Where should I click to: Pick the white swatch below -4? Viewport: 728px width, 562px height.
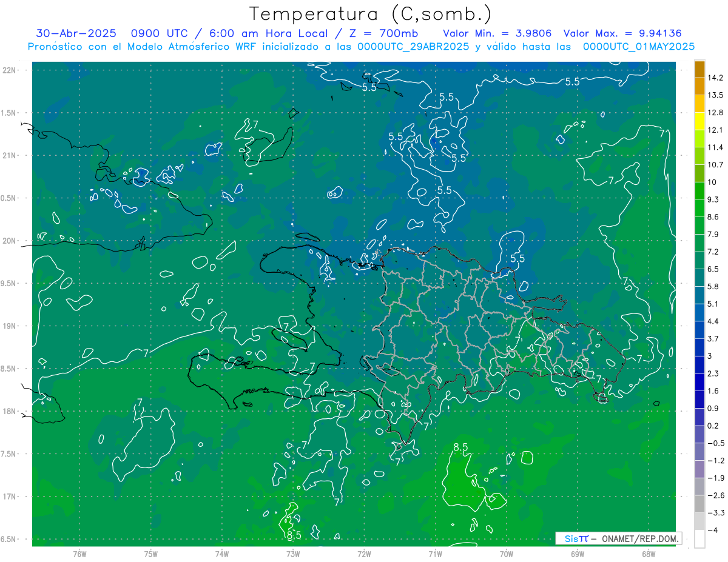click(x=699, y=539)
